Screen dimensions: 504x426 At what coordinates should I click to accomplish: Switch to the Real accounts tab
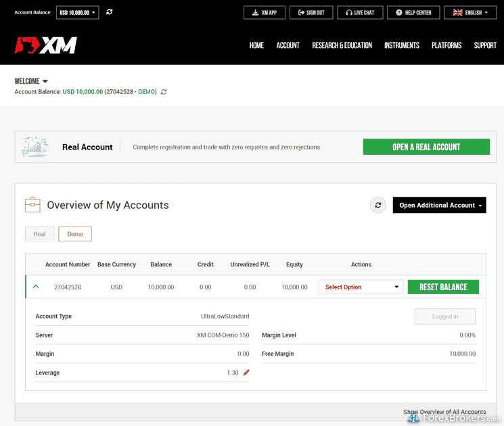coord(40,234)
